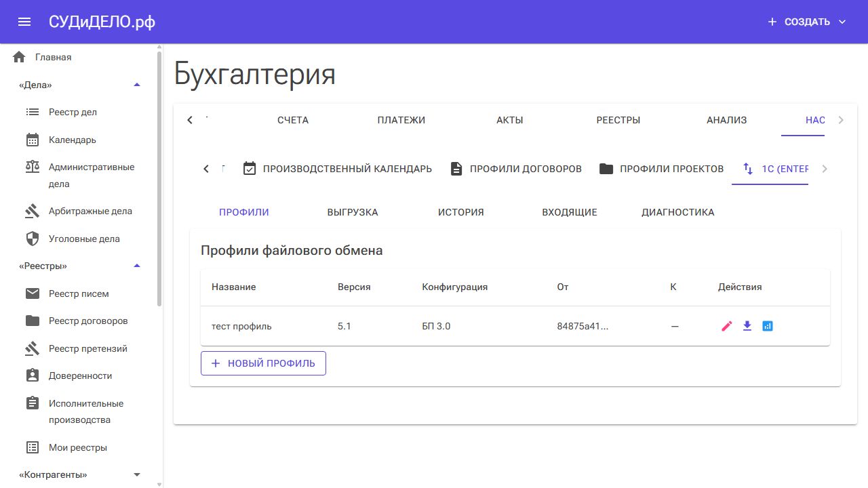Click the Реестр дел list icon

coord(33,112)
